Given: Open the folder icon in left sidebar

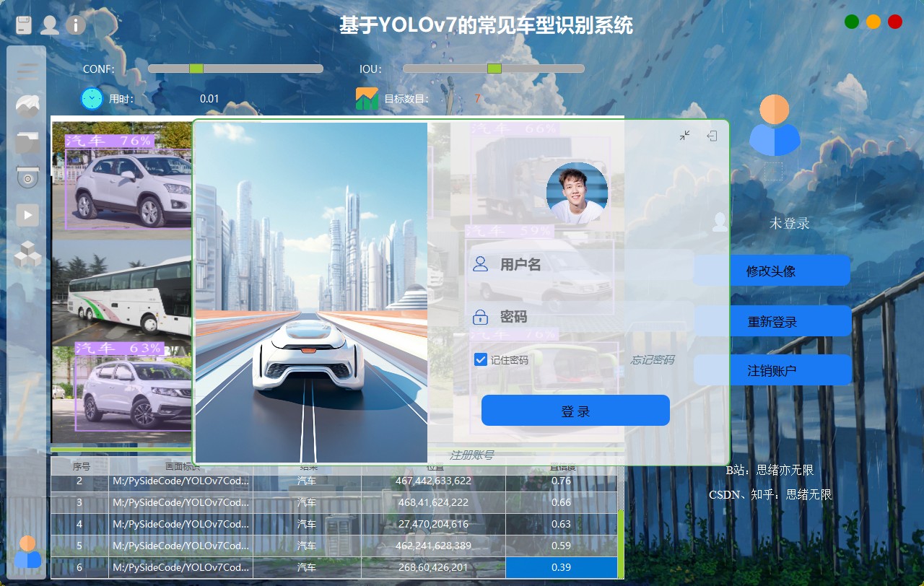Looking at the screenshot, I should click(27, 141).
